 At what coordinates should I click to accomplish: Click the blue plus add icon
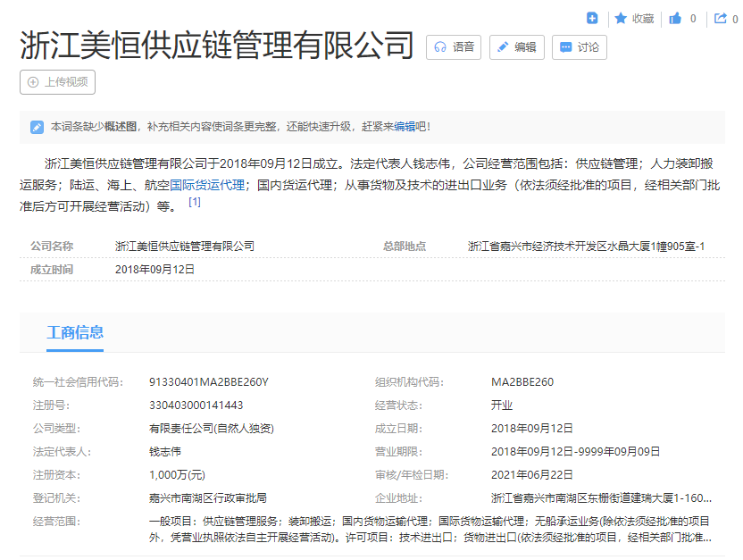click(x=592, y=18)
